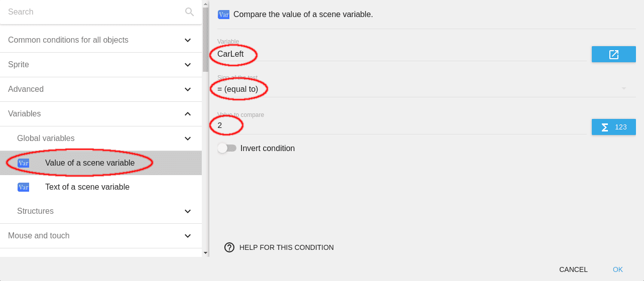Screen dimensions: 644x281
Task: Click Var icon beside Text of scene variable
Action: coord(24,187)
